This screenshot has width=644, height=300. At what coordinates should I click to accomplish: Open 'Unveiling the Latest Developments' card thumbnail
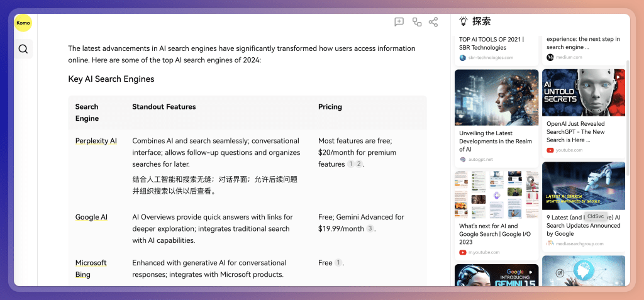(x=496, y=97)
